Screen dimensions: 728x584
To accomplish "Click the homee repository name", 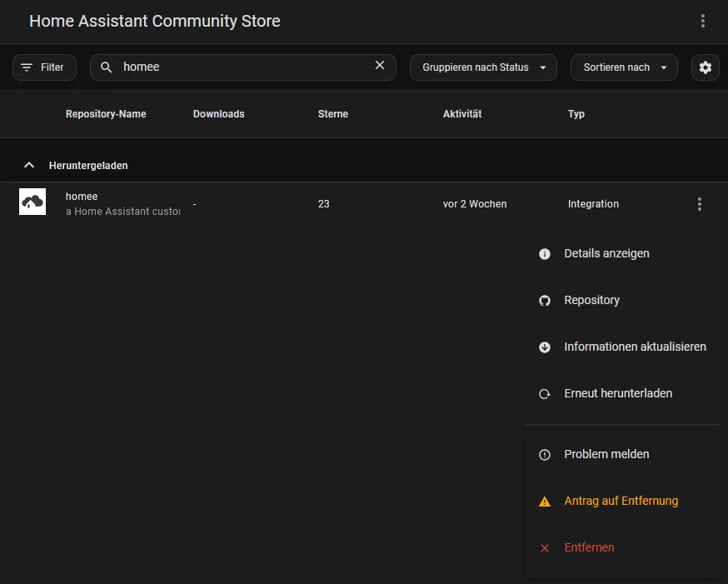I will click(x=82, y=197).
